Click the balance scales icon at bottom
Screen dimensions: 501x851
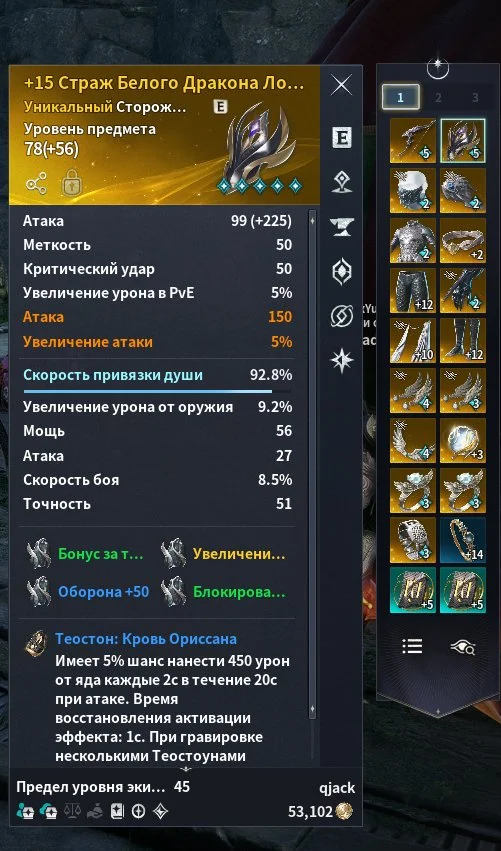[73, 811]
